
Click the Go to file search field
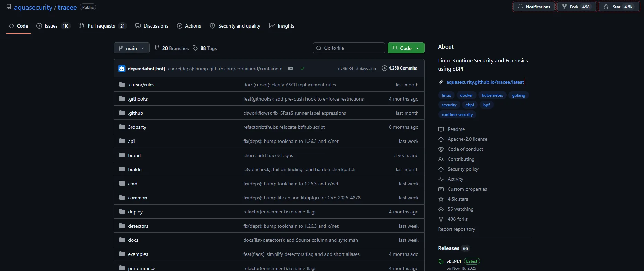click(x=349, y=48)
